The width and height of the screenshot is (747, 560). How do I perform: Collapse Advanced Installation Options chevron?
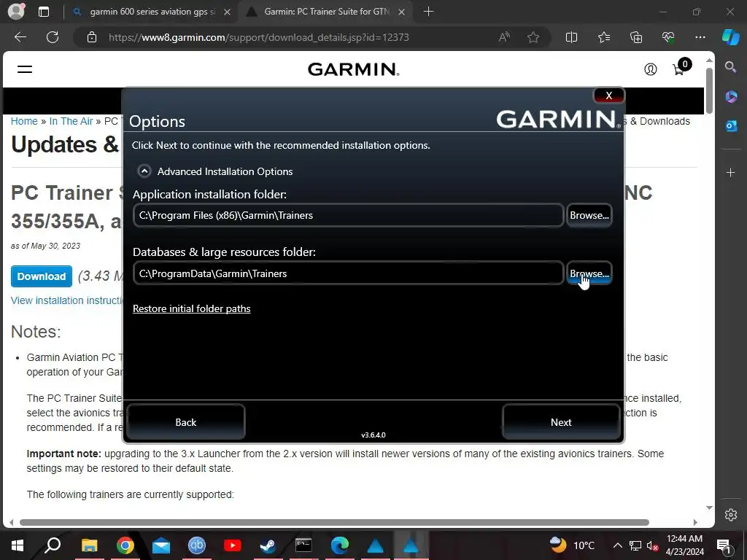(x=144, y=171)
